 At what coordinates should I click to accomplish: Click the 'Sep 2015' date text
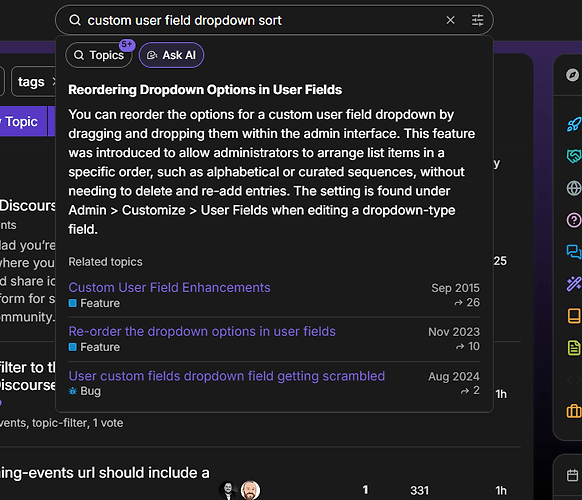click(455, 288)
